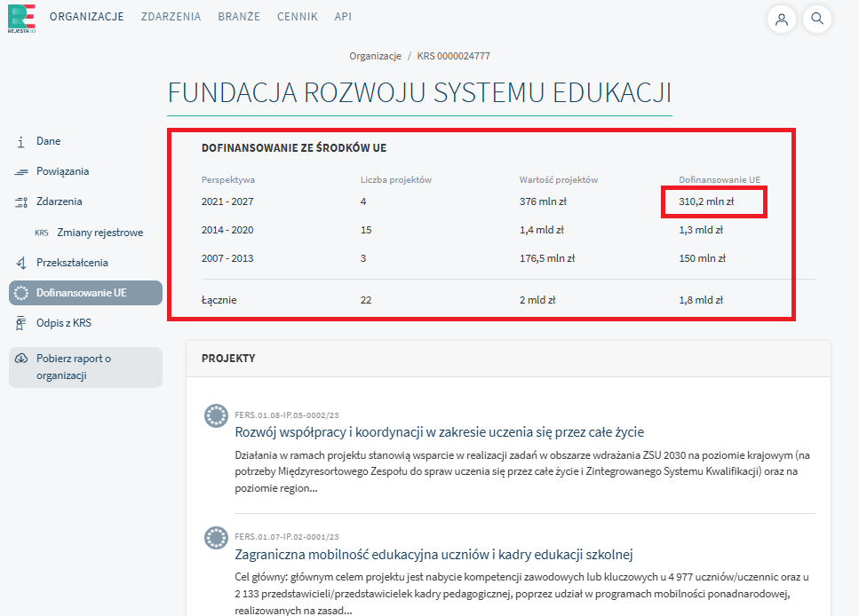Click the project count 15
859x616 pixels.
pos(366,230)
